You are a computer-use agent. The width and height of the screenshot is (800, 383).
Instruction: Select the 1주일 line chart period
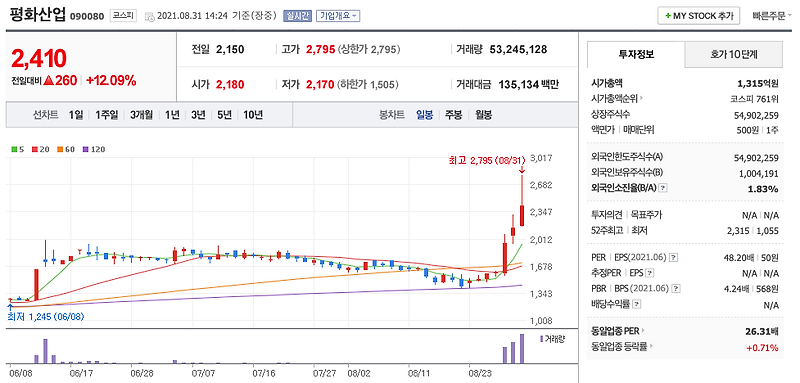(x=107, y=115)
